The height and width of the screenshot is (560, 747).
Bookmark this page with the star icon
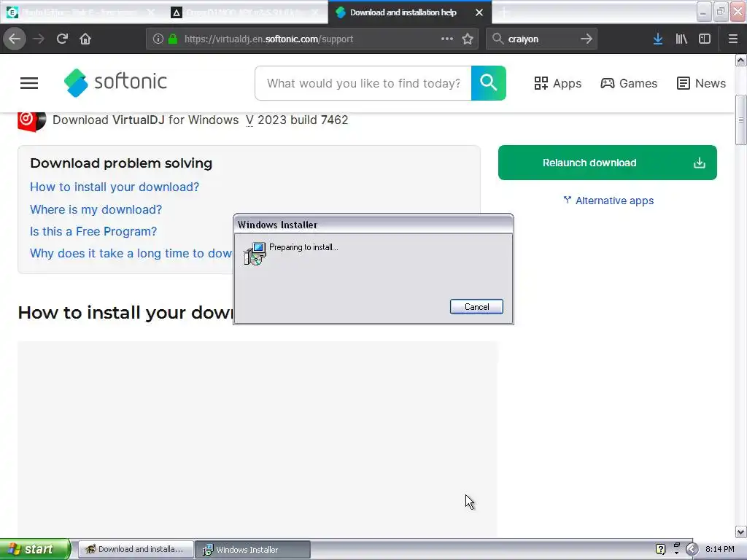coord(468,39)
